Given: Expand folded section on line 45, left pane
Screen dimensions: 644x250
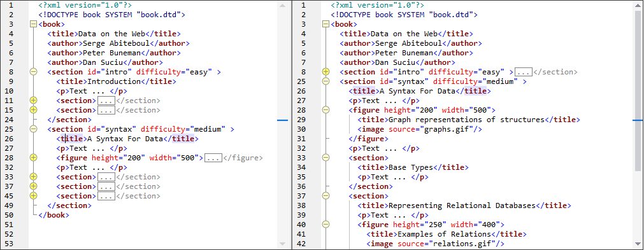Looking at the screenshot, I should (34, 196).
